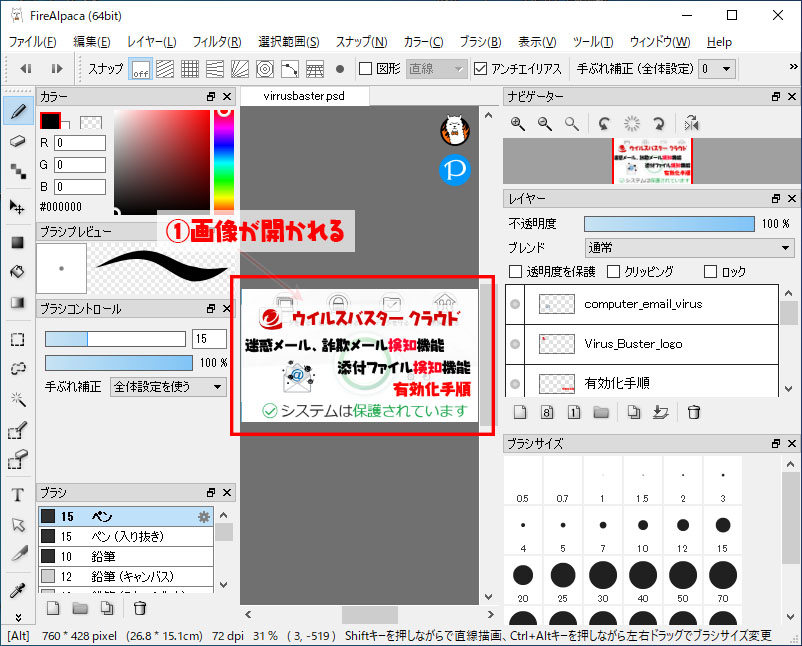Open the レイヤー menu

152,42
